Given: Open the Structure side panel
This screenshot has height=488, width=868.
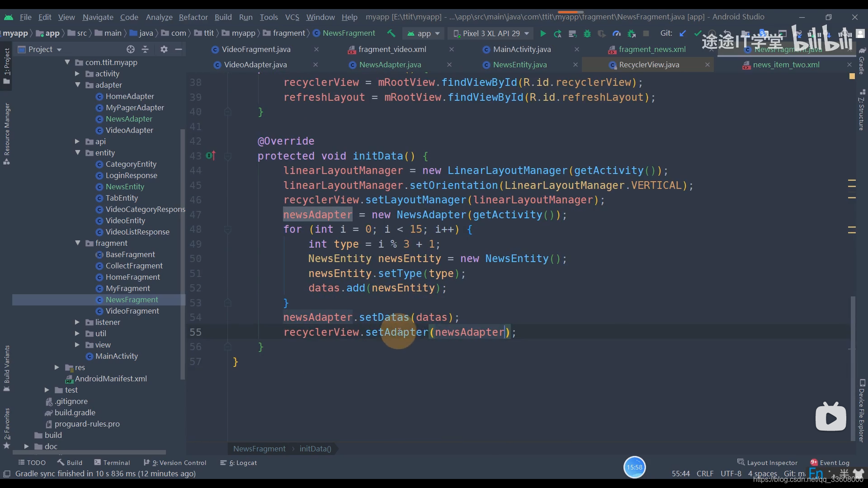Looking at the screenshot, I should pos(862,110).
